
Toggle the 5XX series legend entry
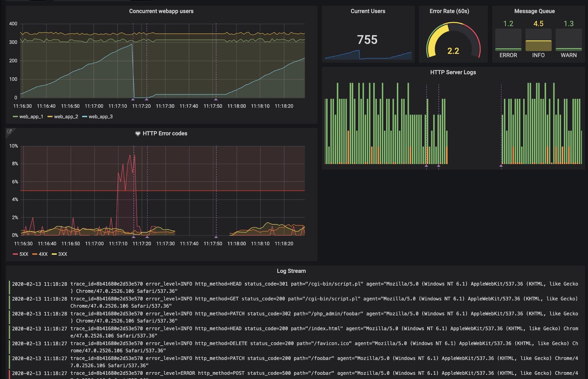24,254
